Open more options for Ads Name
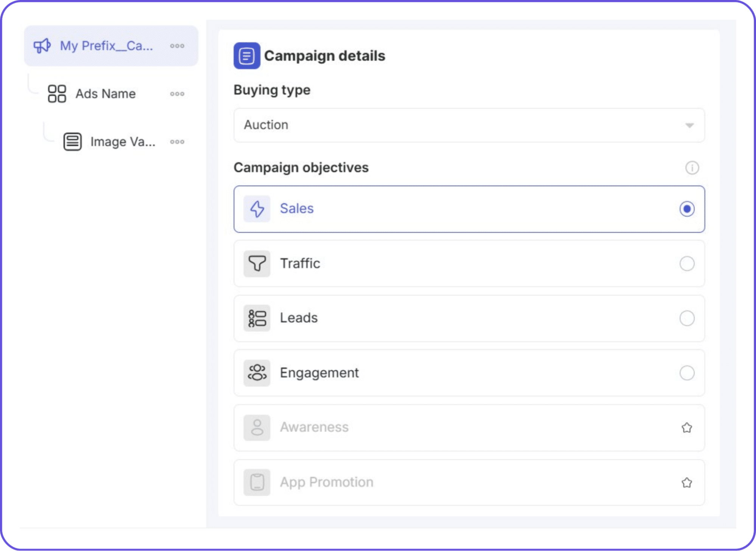The height and width of the screenshot is (551, 756). [x=177, y=94]
